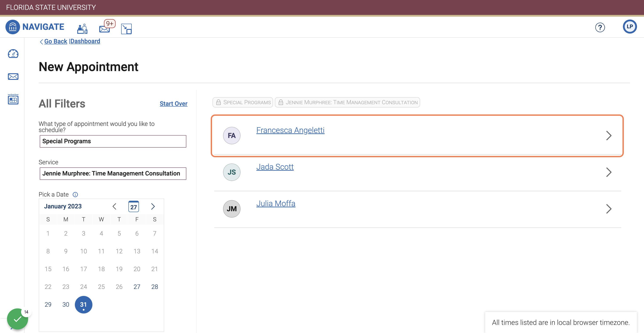Open Jada Scott name link
The height and width of the screenshot is (333, 644).
point(275,167)
